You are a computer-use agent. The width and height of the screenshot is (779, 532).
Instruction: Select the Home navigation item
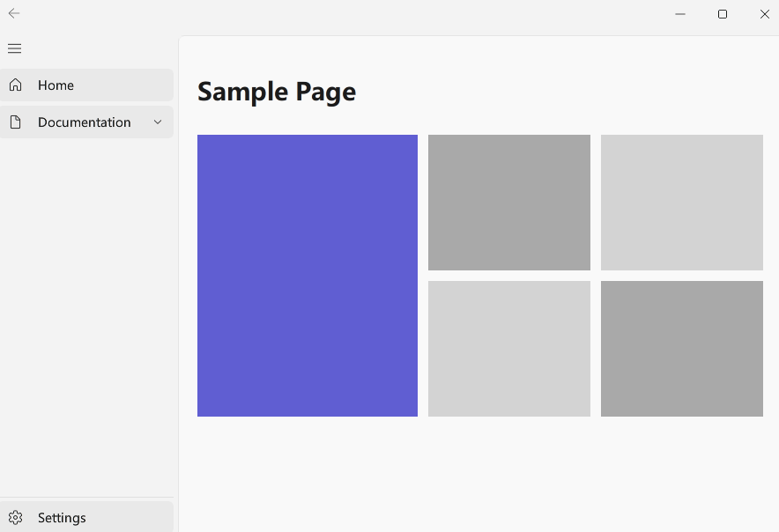(x=86, y=85)
